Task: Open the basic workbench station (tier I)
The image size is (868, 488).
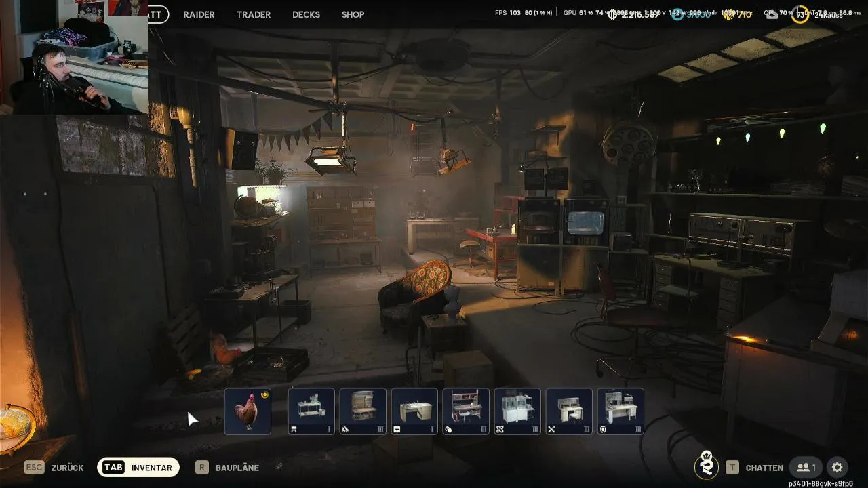Action: (311, 411)
